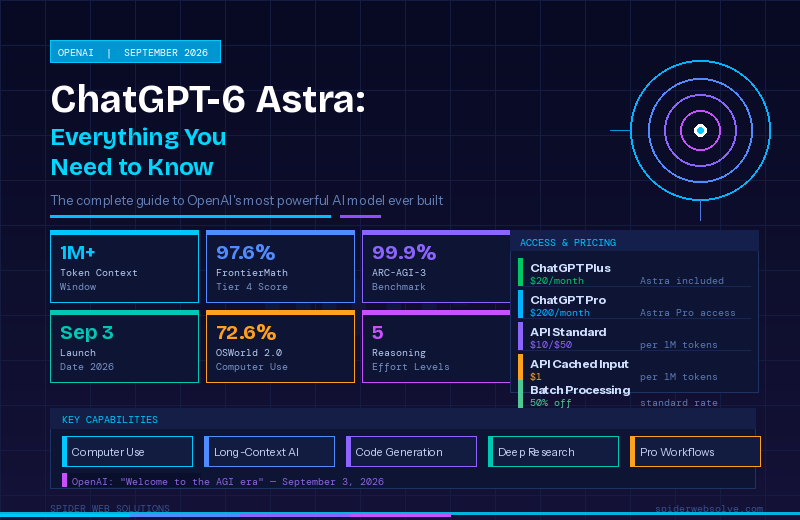Click the standard rate note
The width and height of the screenshot is (800, 520).
(x=679, y=403)
